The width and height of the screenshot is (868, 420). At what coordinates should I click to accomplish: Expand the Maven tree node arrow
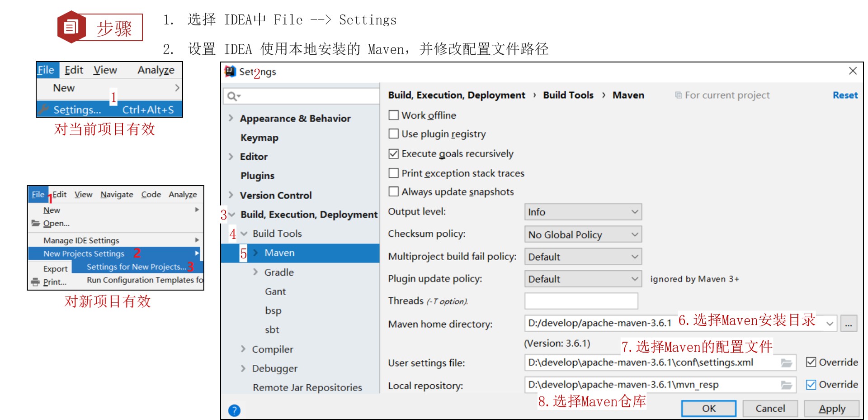[256, 253]
